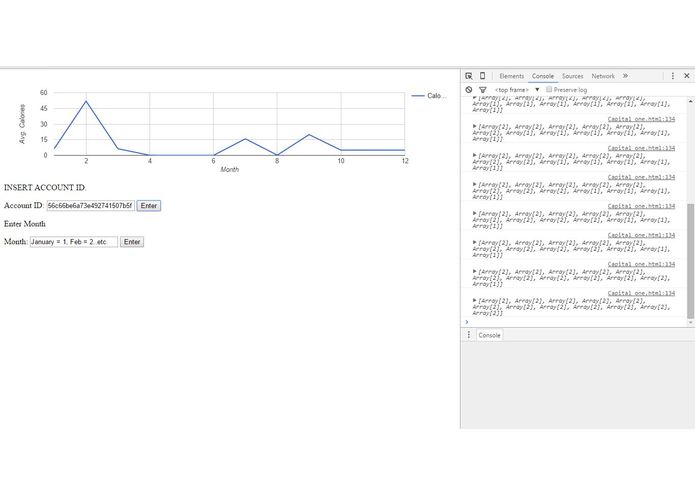Viewport: 695px width, 494px height.
Task: Open the console filter icon
Action: coord(483,89)
